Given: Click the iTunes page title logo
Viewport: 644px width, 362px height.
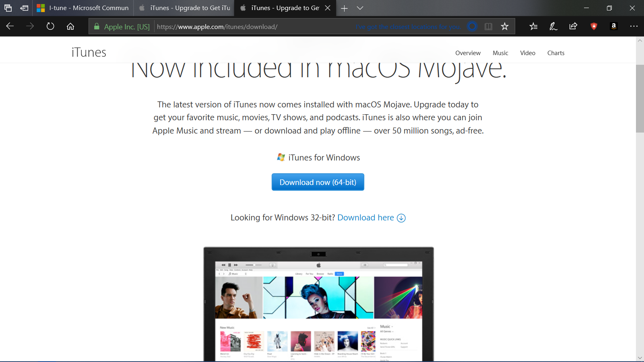Looking at the screenshot, I should pyautogui.click(x=89, y=53).
